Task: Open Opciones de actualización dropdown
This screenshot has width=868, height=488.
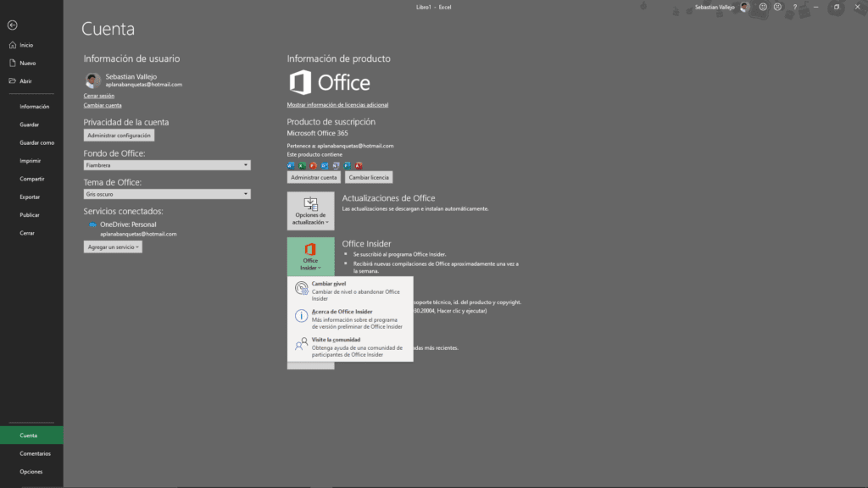Action: pos(310,211)
